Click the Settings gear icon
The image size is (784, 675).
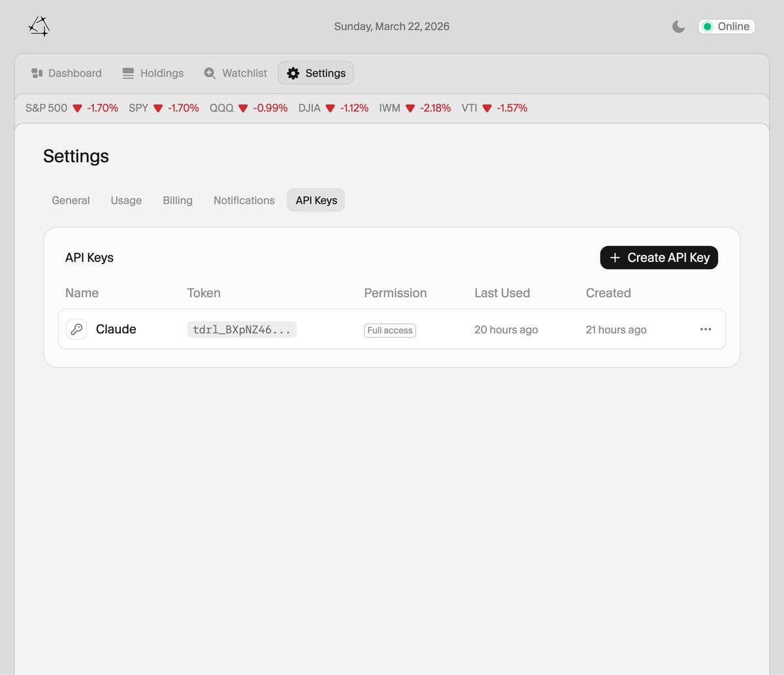(293, 73)
